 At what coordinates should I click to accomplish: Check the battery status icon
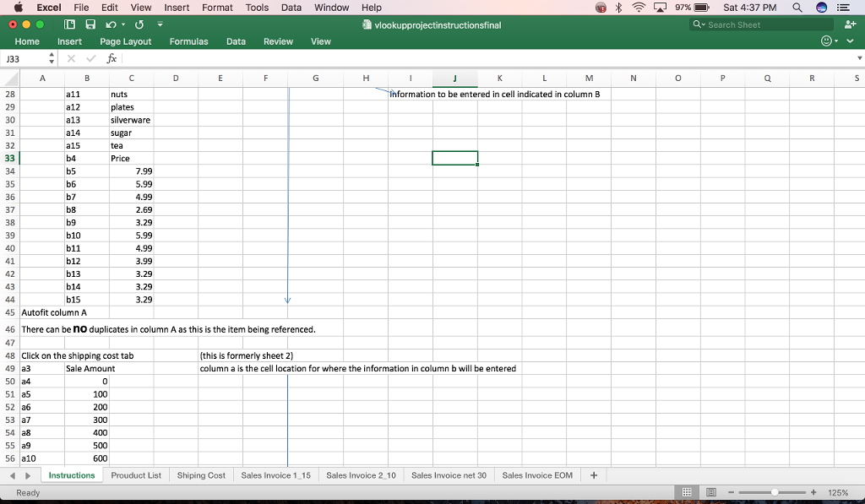[x=702, y=8]
